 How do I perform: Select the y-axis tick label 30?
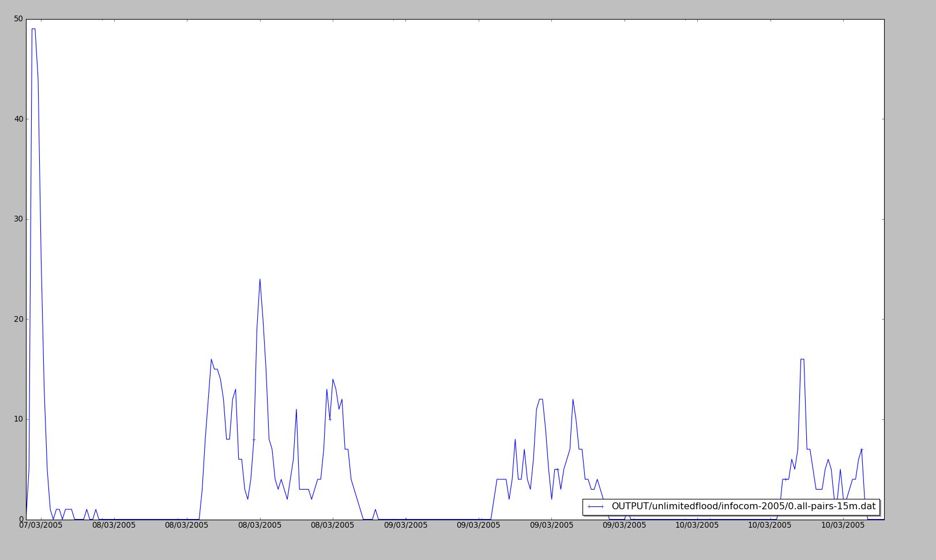tap(18, 219)
